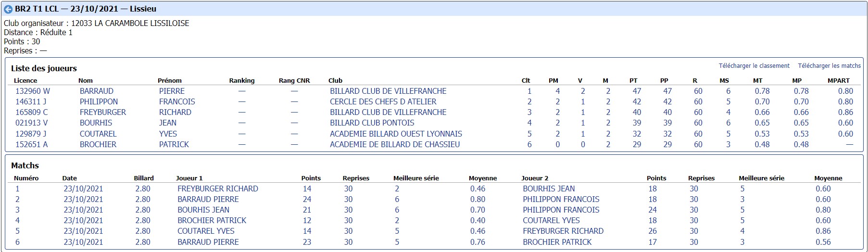Click match number 5 in Matchs table
The width and height of the screenshot is (868, 252).
click(x=18, y=231)
